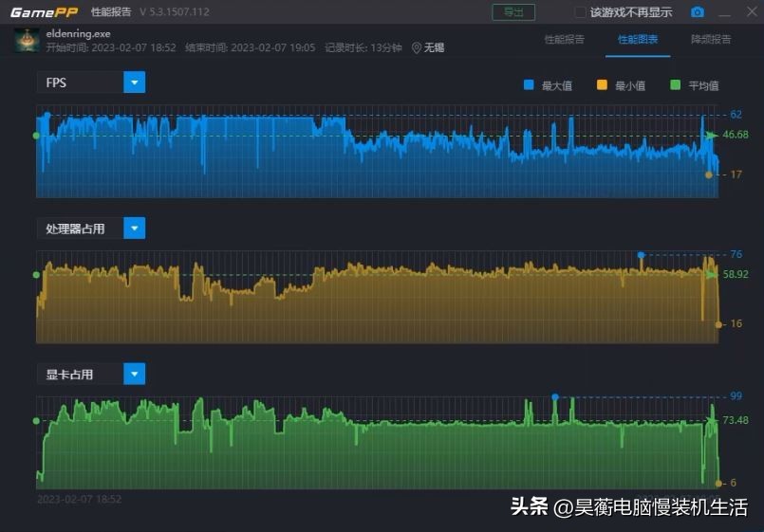Open the 降频报告 tab
764x532 pixels.
coord(711,40)
